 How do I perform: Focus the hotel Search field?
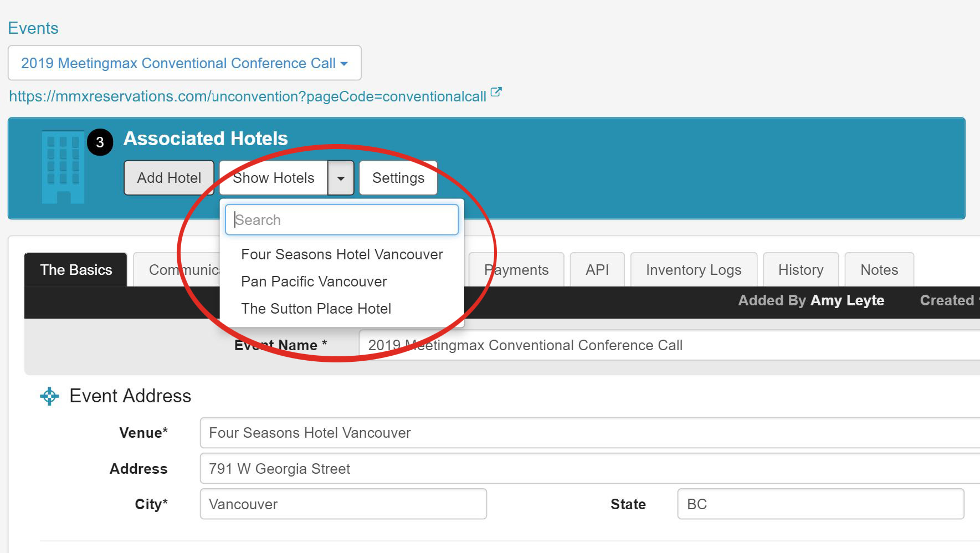point(342,220)
